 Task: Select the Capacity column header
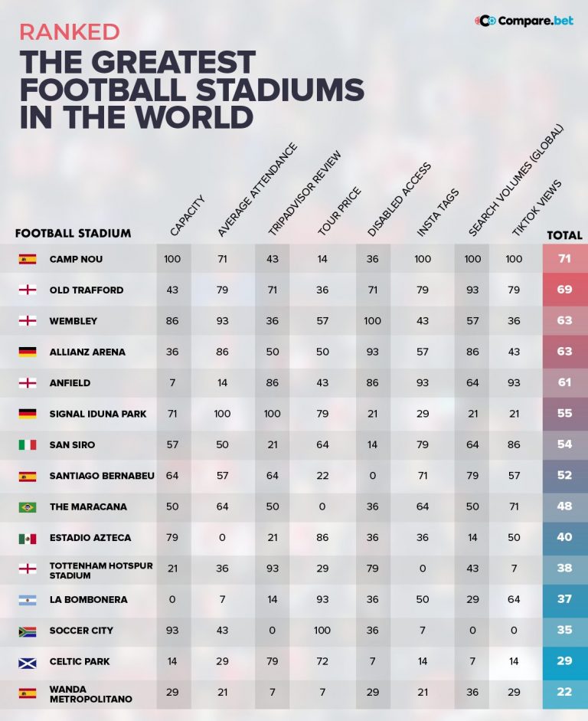pyautogui.click(x=187, y=215)
